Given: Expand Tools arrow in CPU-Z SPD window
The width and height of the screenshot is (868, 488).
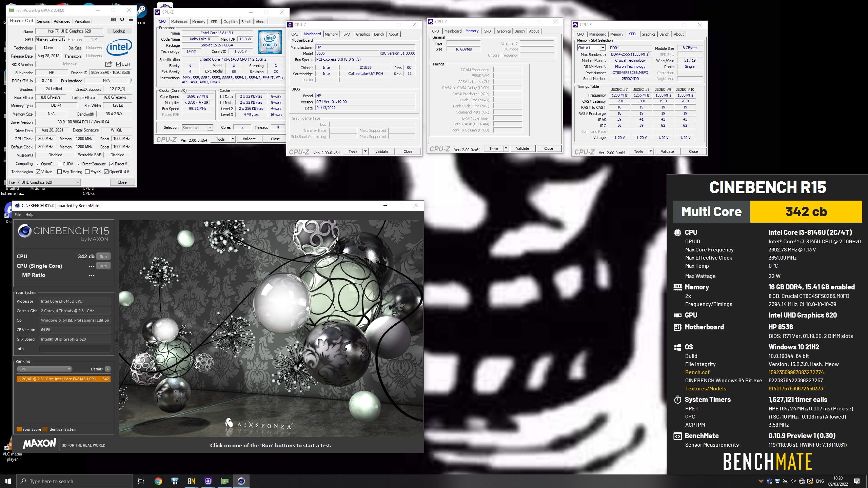Looking at the screenshot, I should pyautogui.click(x=651, y=151).
